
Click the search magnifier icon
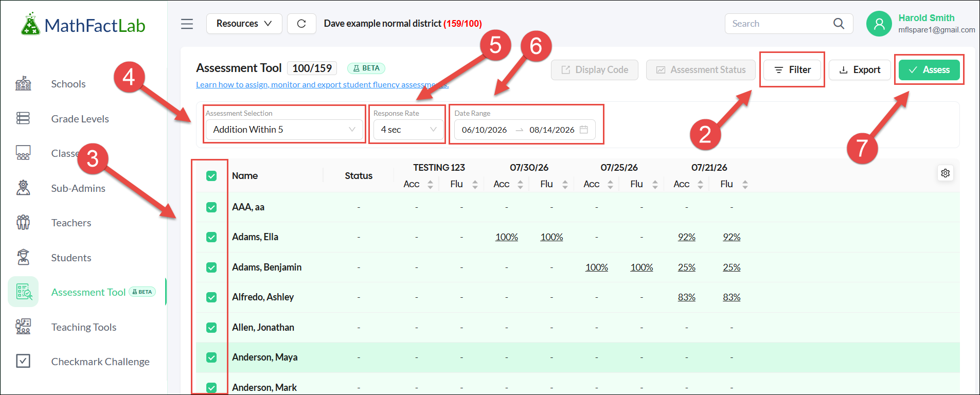click(839, 24)
